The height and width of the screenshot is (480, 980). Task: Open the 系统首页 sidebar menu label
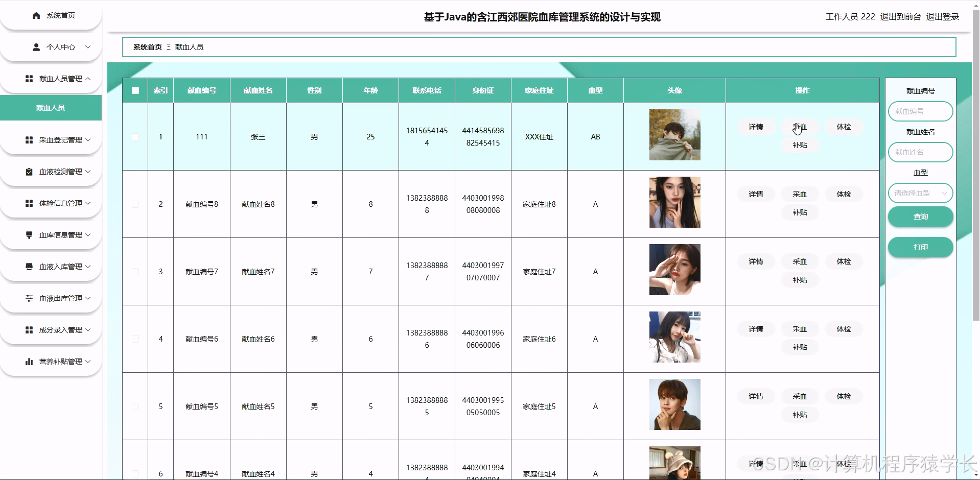(61, 16)
